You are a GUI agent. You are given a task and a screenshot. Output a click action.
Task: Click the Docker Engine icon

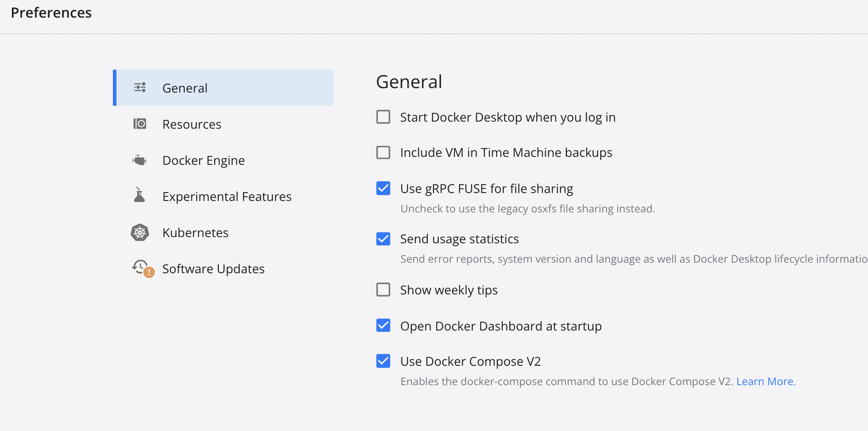coord(139,160)
